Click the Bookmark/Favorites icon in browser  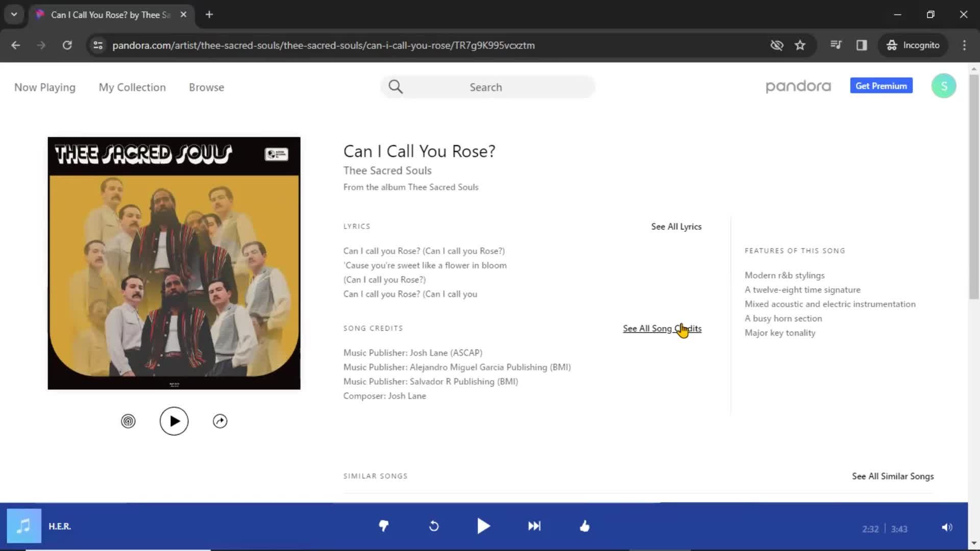800,45
